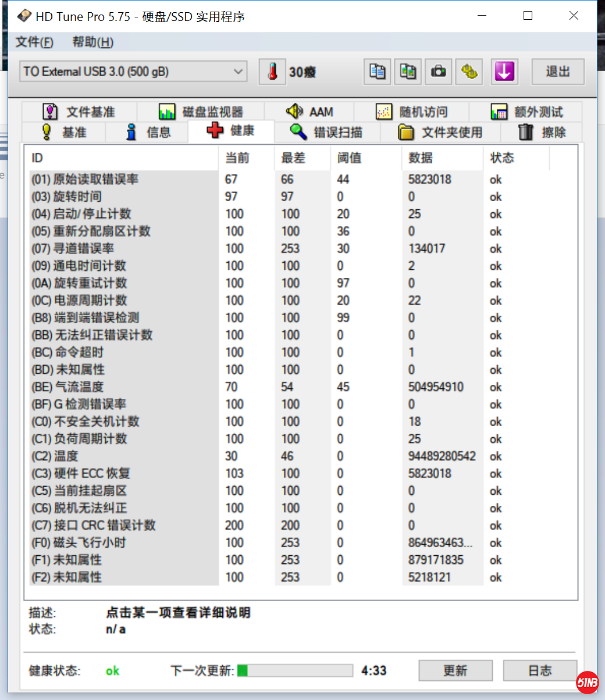The height and width of the screenshot is (700, 605).
Task: Select the 随机访问 tab
Action: (412, 112)
